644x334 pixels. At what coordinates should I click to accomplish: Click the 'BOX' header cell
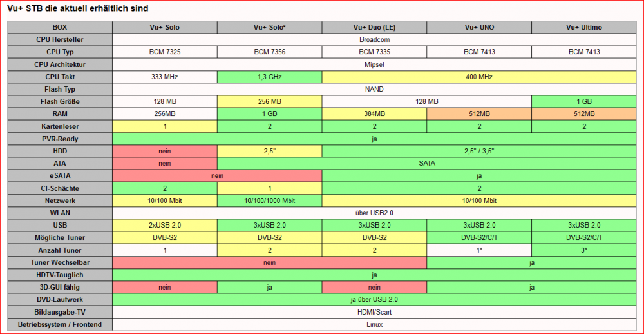click(x=60, y=27)
